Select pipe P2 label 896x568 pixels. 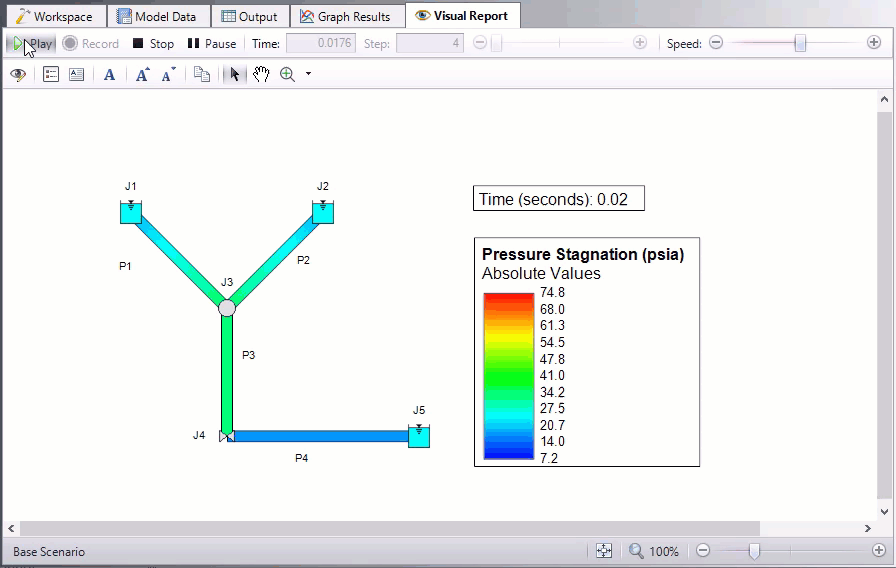303,260
